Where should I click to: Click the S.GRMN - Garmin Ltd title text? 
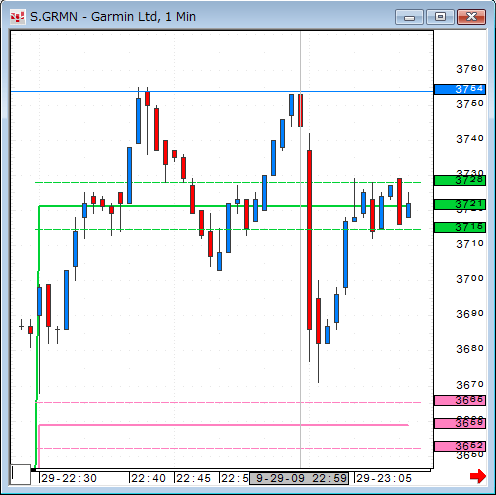pyautogui.click(x=113, y=17)
